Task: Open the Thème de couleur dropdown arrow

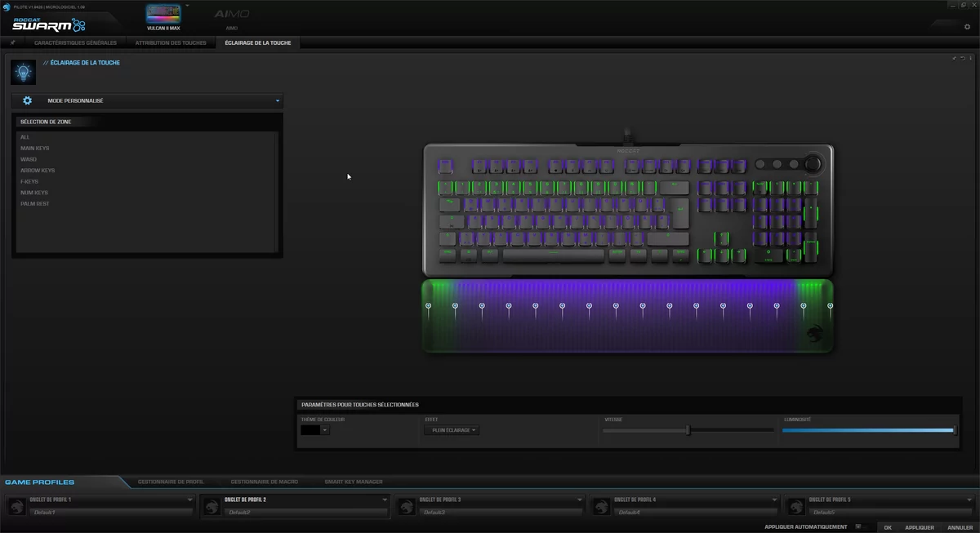Action: click(x=325, y=429)
